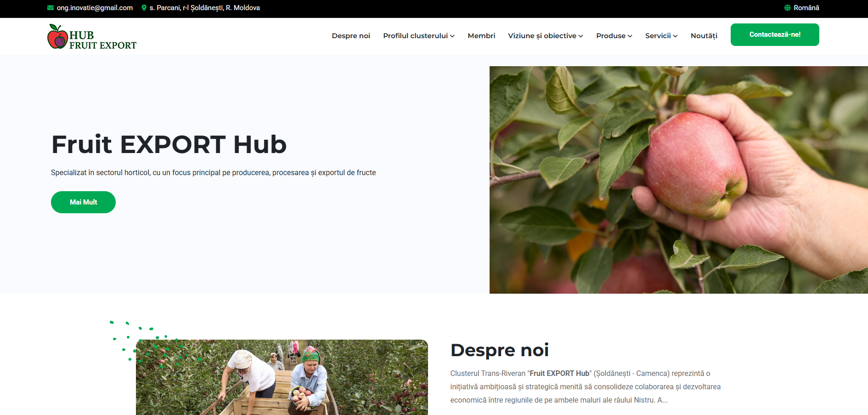Click the HUB FRUIT EXPORT logo text

click(x=103, y=40)
